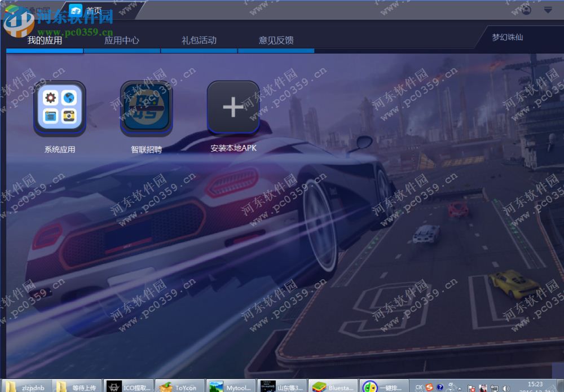Select the Mytool taskbar window
The height and width of the screenshot is (392, 564).
(x=232, y=386)
